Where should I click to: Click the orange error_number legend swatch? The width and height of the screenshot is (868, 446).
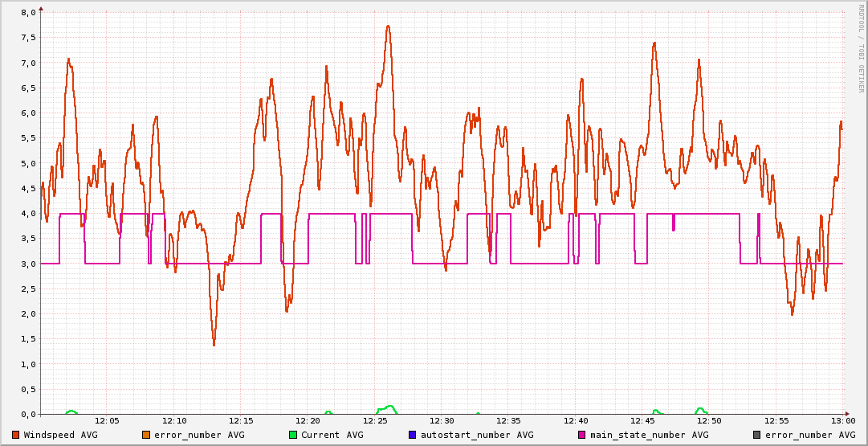[x=145, y=435]
